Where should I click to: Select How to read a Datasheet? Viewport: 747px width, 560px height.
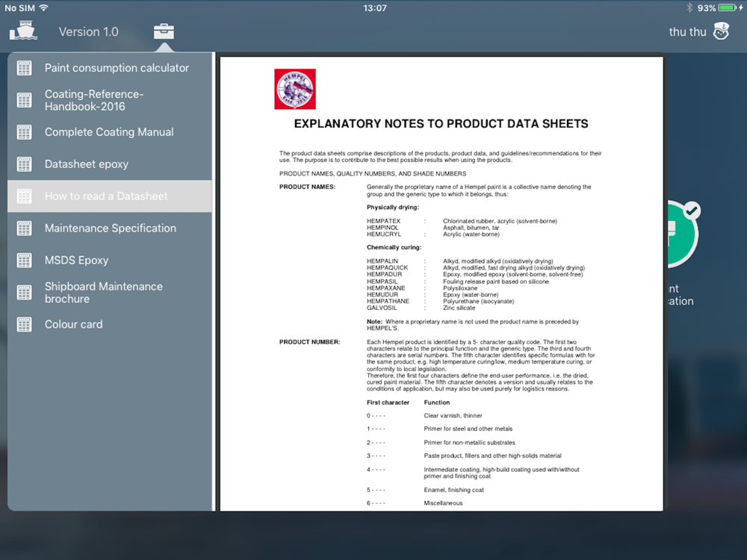tap(110, 196)
